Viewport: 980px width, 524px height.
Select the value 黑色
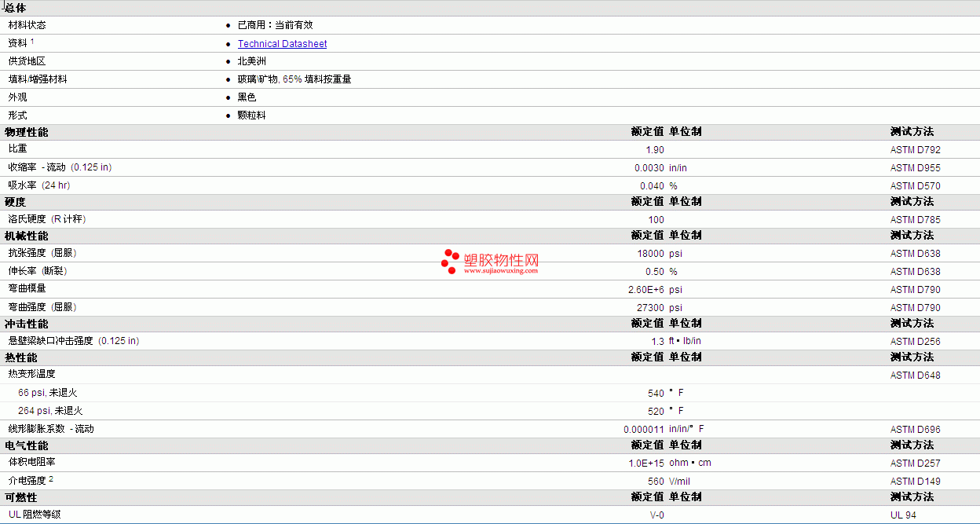tap(247, 97)
